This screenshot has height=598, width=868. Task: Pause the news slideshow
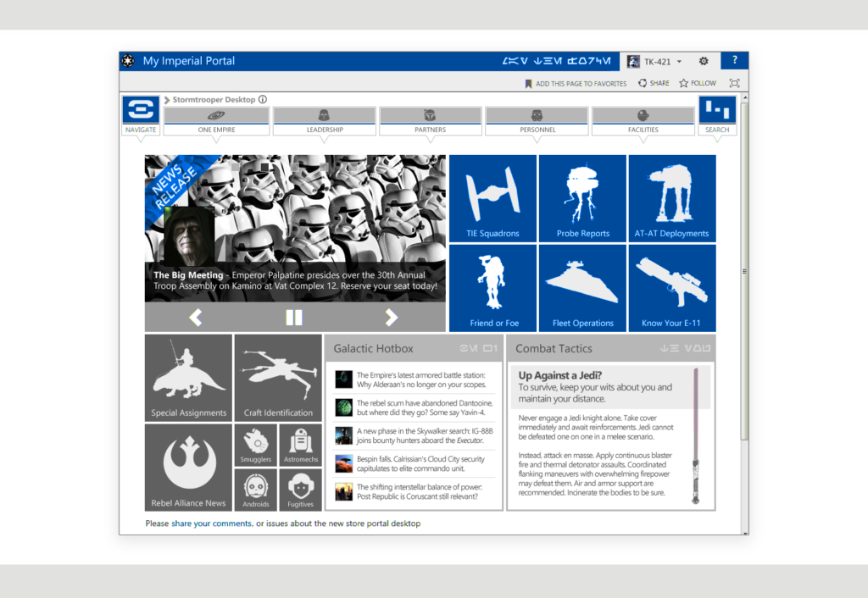point(294,317)
